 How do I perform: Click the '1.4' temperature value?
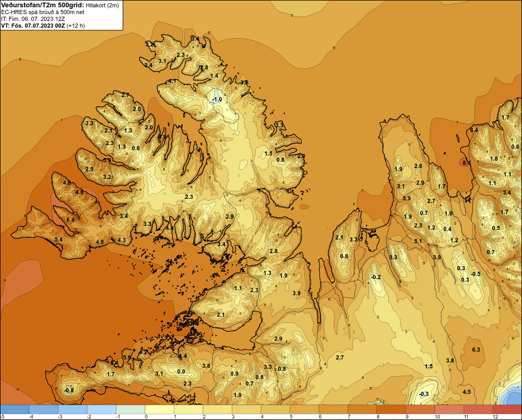click(214, 76)
